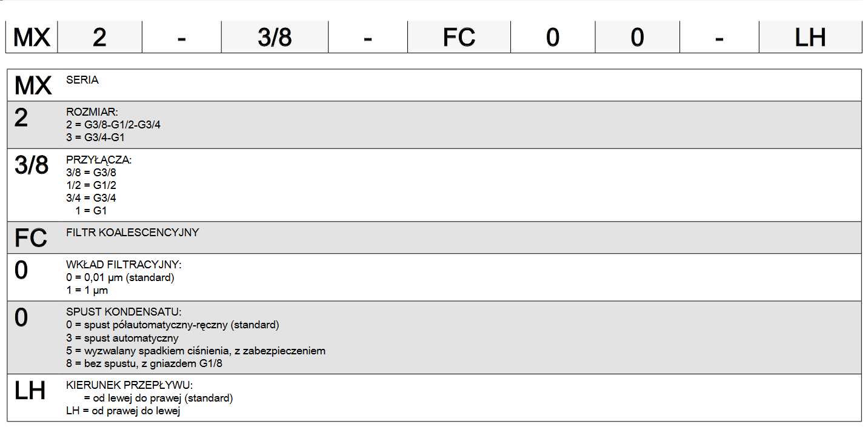Select the SERIA row label

pos(82,80)
